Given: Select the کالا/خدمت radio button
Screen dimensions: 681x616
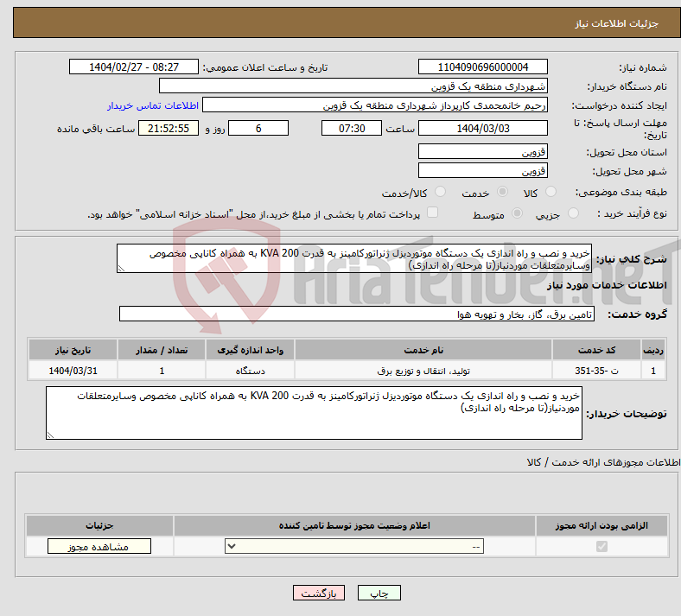Looking at the screenshot, I should pyautogui.click(x=441, y=192).
